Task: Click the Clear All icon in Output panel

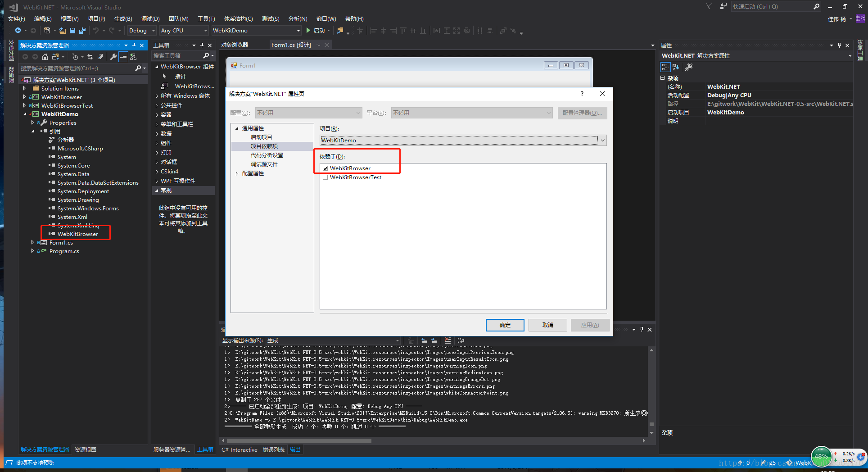Action: (x=448, y=340)
